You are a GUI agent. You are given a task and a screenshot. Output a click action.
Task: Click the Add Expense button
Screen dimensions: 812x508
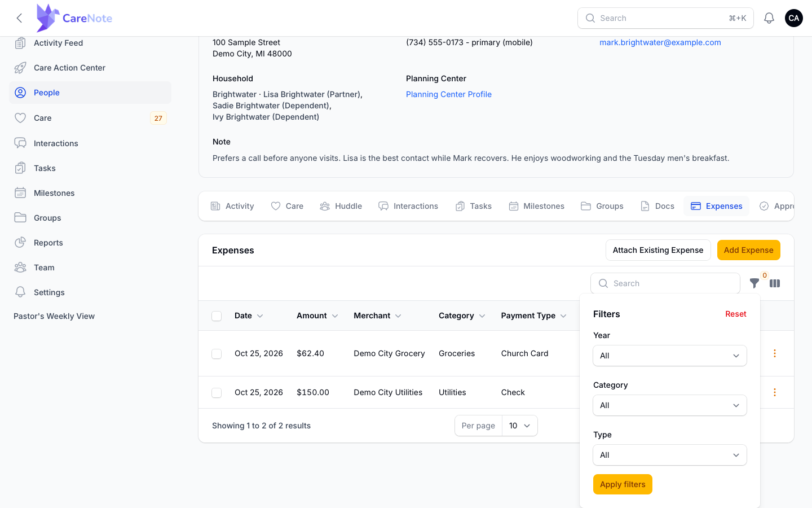coord(749,250)
